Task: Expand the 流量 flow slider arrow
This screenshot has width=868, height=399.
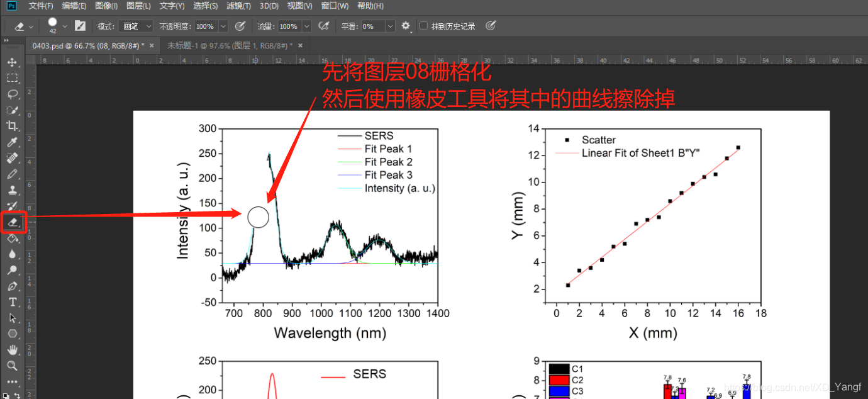Action: (306, 26)
